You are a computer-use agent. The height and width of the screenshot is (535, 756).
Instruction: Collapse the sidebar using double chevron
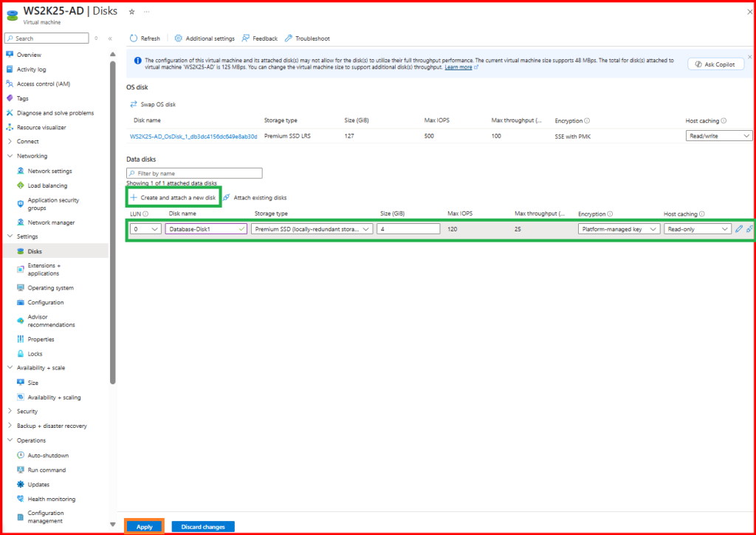click(110, 38)
